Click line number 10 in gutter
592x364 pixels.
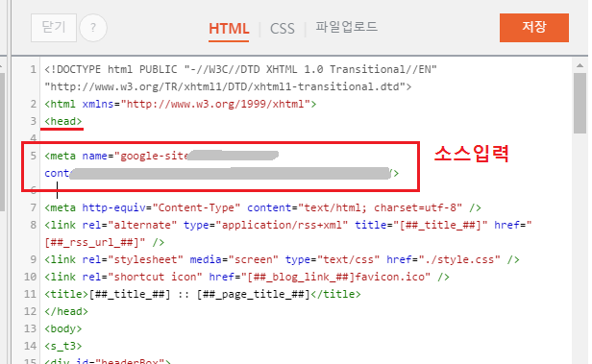[x=30, y=278]
